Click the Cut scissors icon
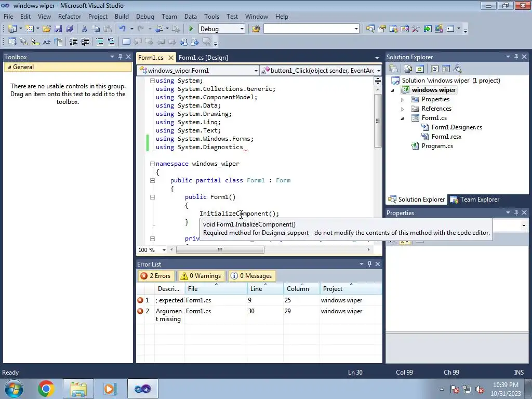532x399 pixels. (85, 29)
